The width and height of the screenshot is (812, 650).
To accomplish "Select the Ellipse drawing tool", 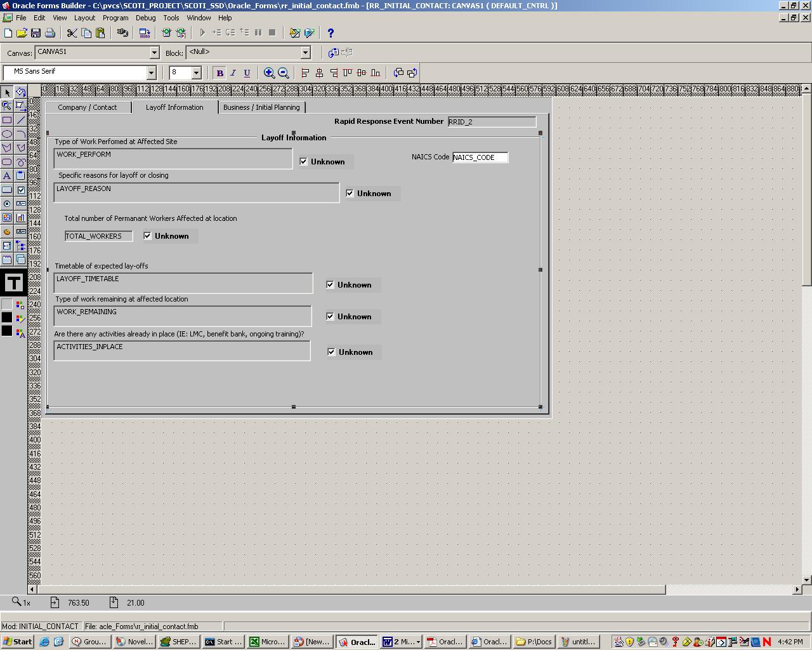I will [x=7, y=134].
